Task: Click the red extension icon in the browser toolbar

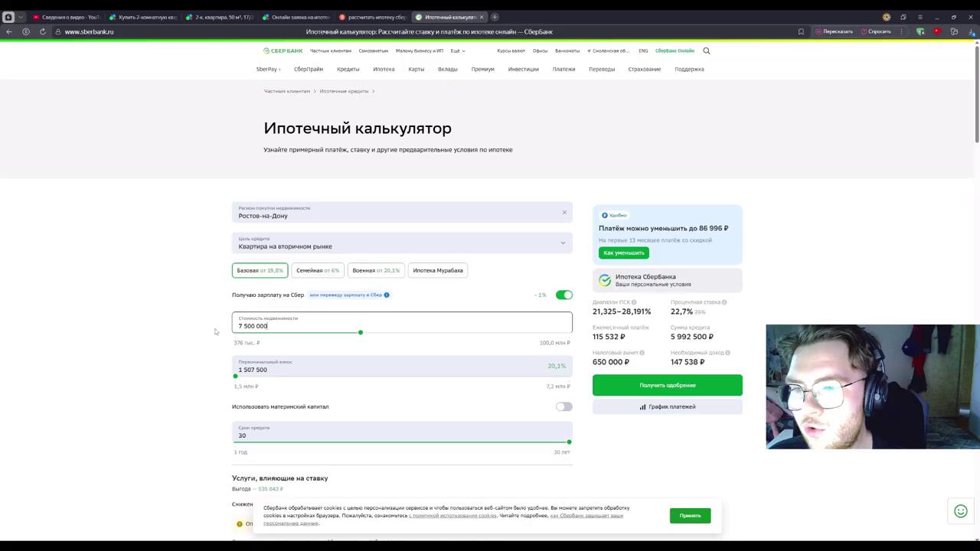Action: coord(936,31)
